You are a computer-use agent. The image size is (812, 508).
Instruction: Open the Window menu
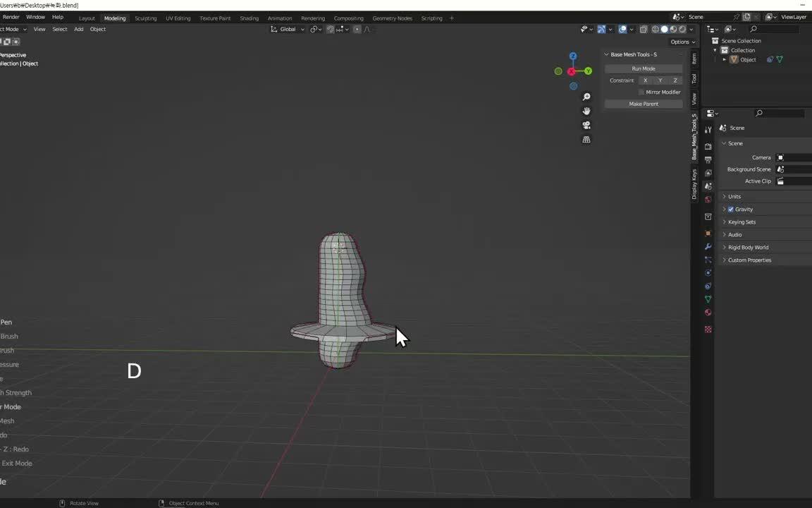[x=35, y=17]
